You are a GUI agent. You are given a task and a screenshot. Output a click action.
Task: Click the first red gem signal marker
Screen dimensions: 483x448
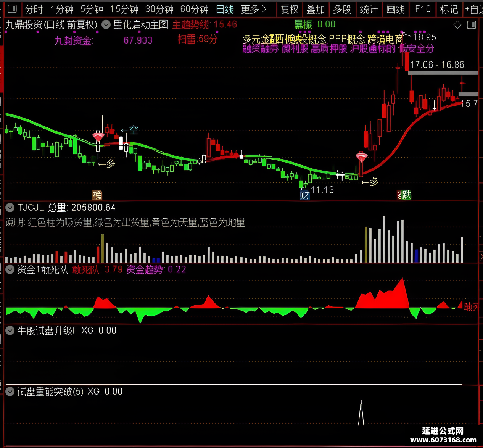[98, 137]
